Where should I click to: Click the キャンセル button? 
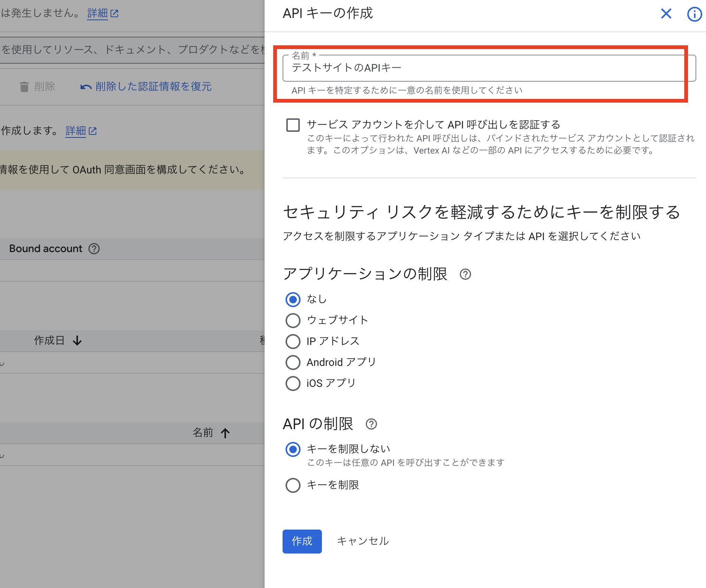(x=363, y=541)
